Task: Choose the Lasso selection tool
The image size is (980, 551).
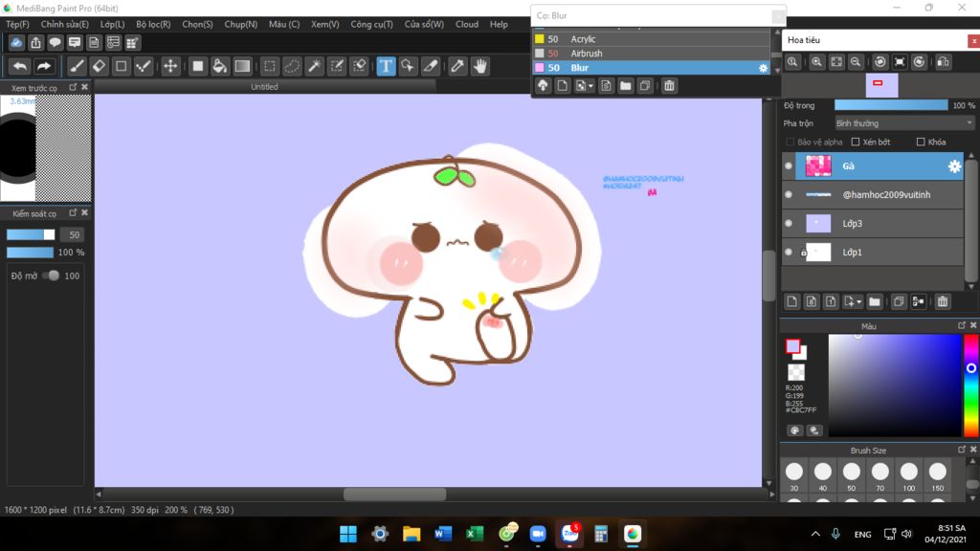Action: click(292, 66)
